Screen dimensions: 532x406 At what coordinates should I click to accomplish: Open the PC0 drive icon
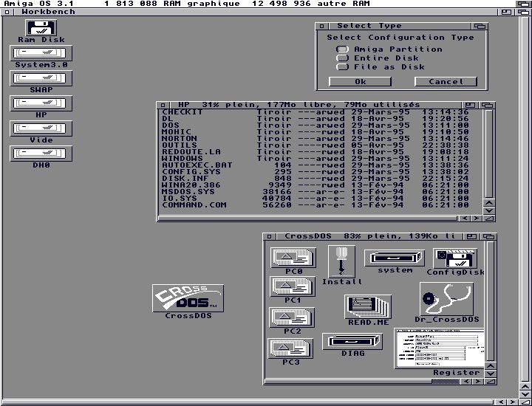[293, 258]
